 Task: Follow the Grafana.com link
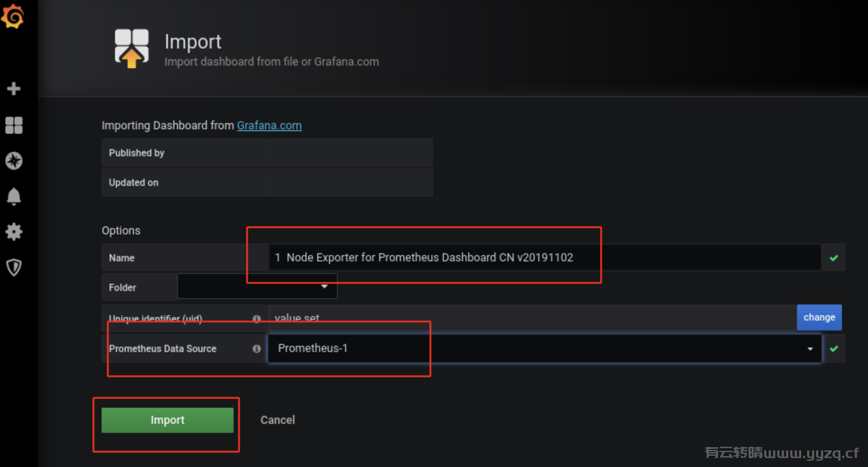(269, 125)
